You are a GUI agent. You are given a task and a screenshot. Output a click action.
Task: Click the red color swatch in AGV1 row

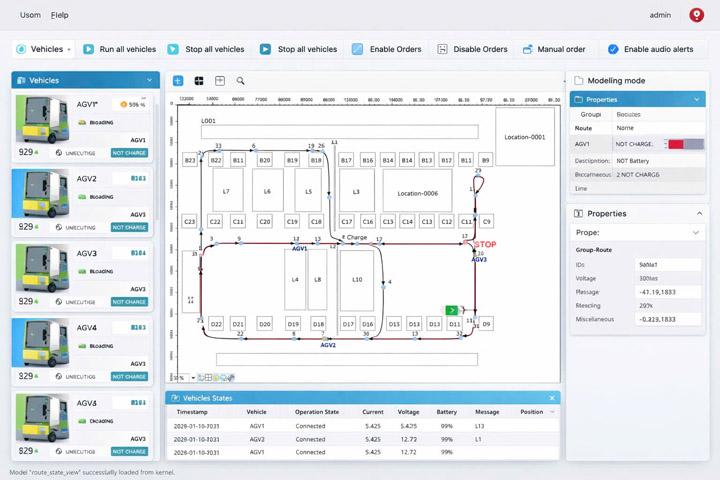pos(676,144)
